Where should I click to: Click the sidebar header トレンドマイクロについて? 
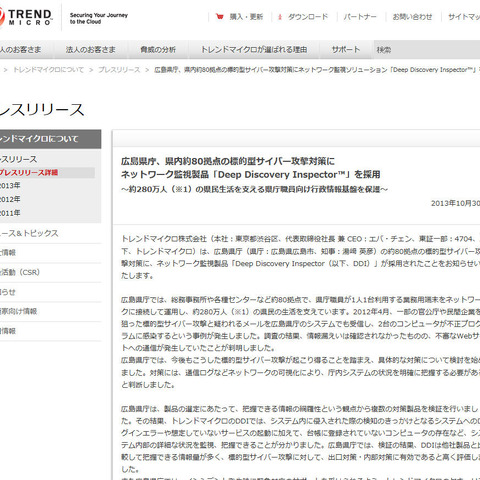pyautogui.click(x=50, y=139)
